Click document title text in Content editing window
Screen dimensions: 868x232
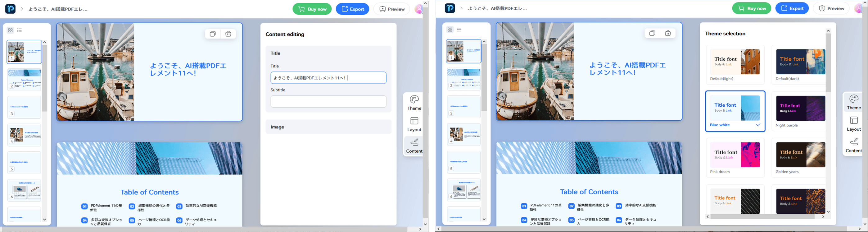coord(58,9)
